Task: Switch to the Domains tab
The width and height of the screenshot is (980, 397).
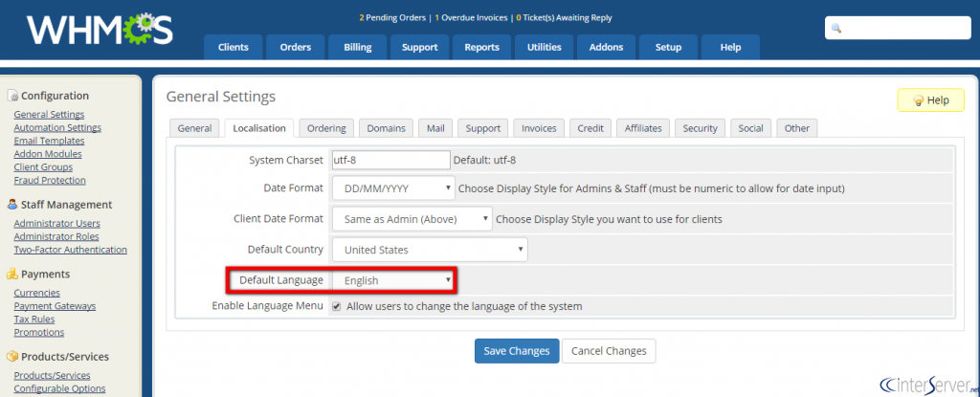Action: (386, 128)
